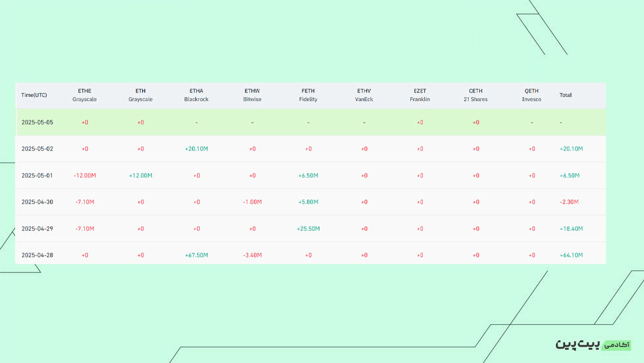The width and height of the screenshot is (644, 363).
Task: Select the +12.00M ETH Grayscale value
Action: 141,176
